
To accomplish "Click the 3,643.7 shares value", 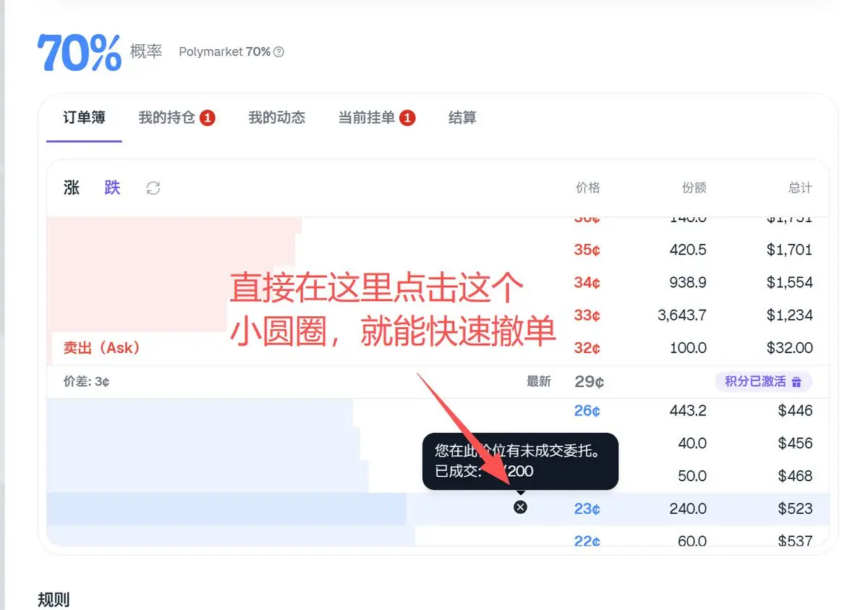I will 682,315.
